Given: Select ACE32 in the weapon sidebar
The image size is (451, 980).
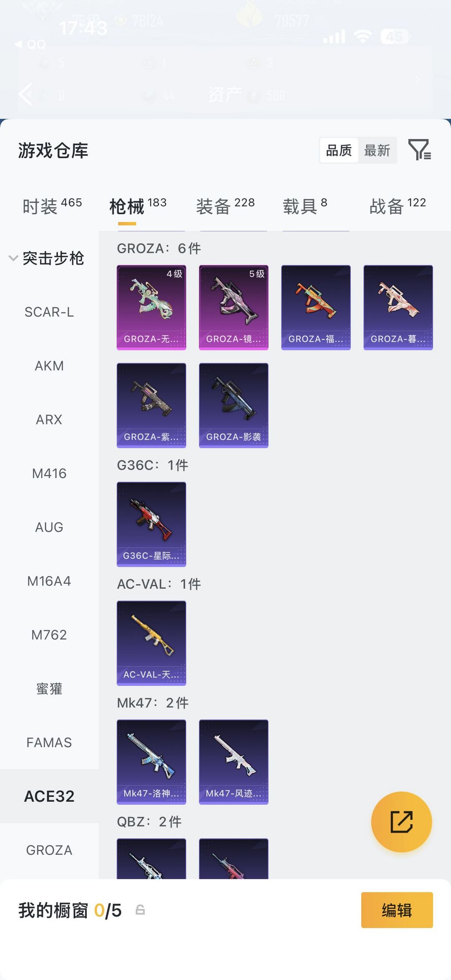Looking at the screenshot, I should tap(49, 796).
